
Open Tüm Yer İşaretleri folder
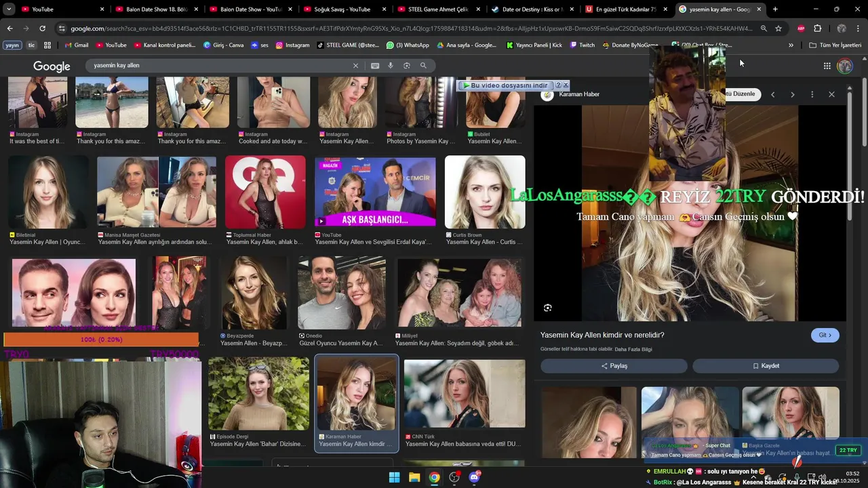click(835, 45)
